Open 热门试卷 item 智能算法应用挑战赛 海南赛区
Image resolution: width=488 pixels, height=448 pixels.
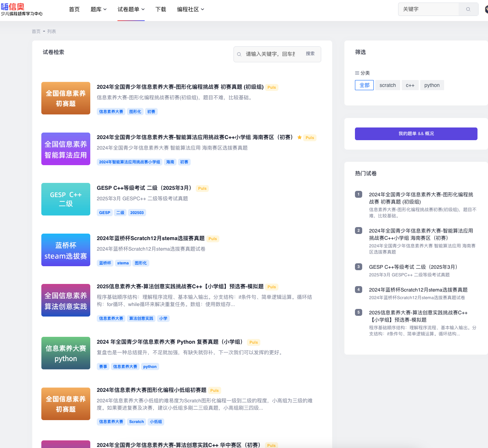tap(421, 234)
